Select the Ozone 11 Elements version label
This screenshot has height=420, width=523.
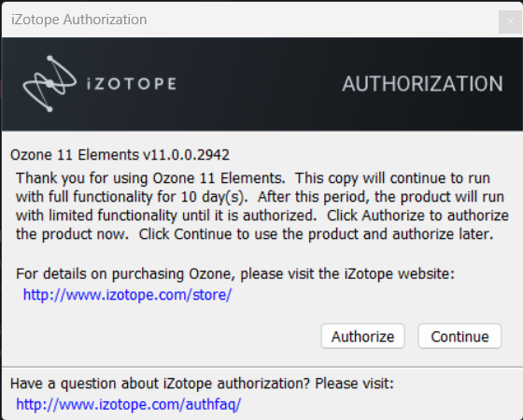[x=120, y=155]
